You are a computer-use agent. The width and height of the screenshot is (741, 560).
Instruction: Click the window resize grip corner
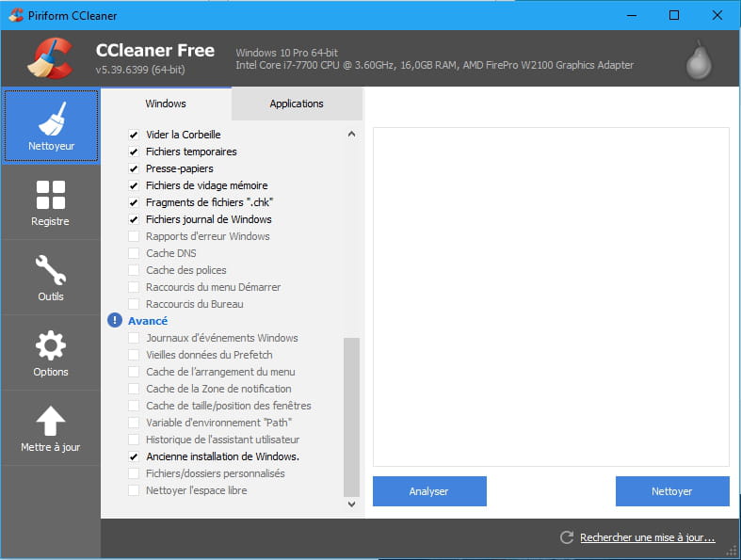coord(733,552)
